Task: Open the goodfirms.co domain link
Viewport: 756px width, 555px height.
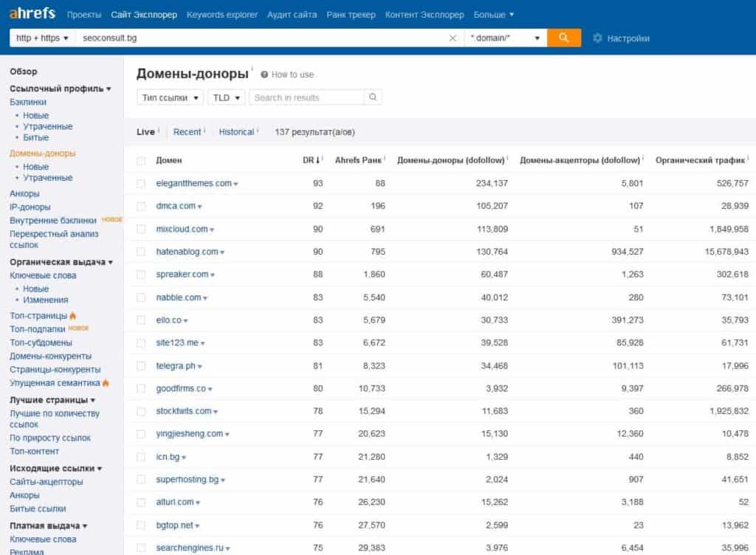Action: [x=181, y=388]
